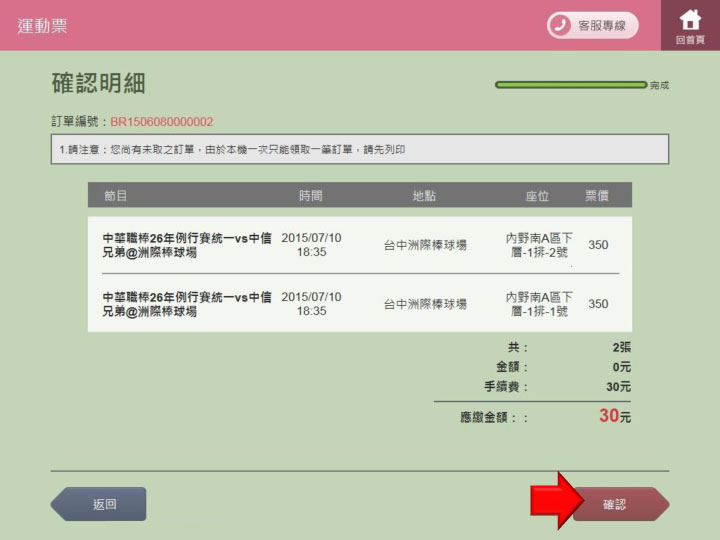Viewport: 720px width, 540px height.
Task: Click the handling fee value 30元
Action: (619, 387)
